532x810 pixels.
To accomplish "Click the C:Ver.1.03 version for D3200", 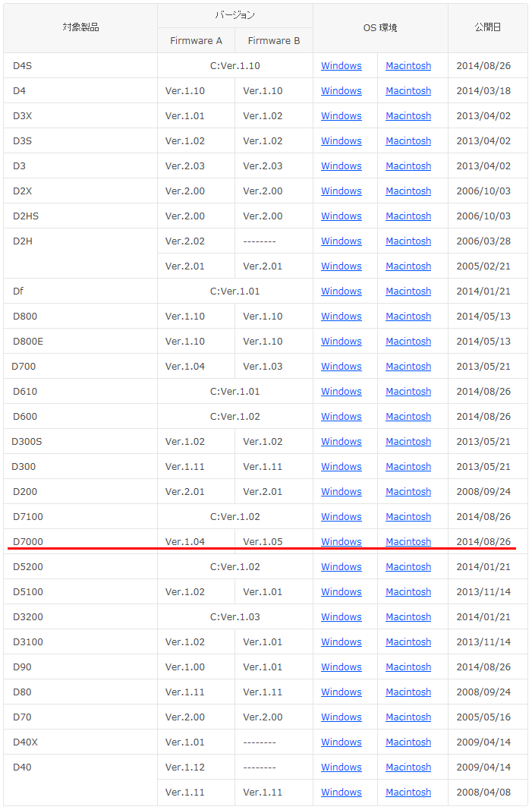I will point(235,616).
